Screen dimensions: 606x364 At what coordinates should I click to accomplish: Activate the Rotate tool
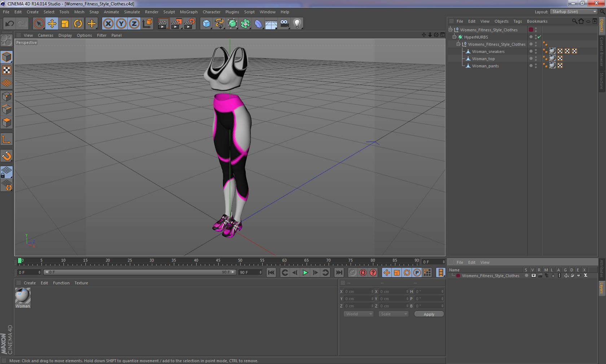pos(78,24)
